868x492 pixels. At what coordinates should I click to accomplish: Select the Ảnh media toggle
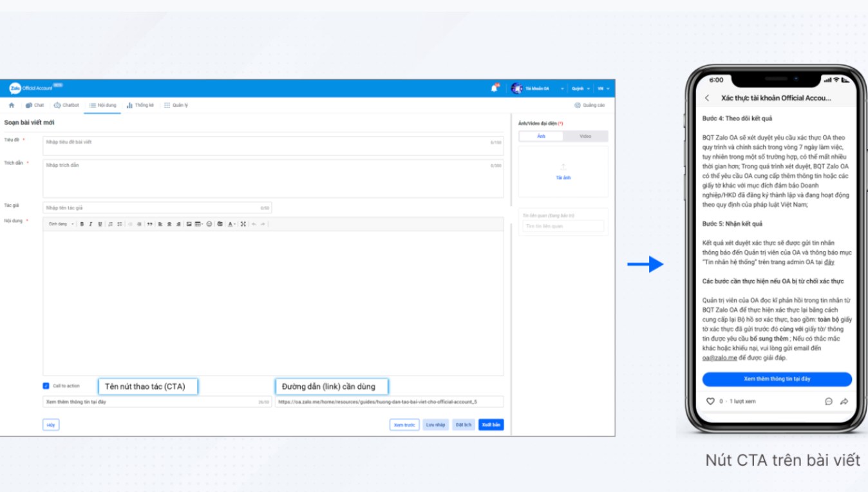coord(541,136)
